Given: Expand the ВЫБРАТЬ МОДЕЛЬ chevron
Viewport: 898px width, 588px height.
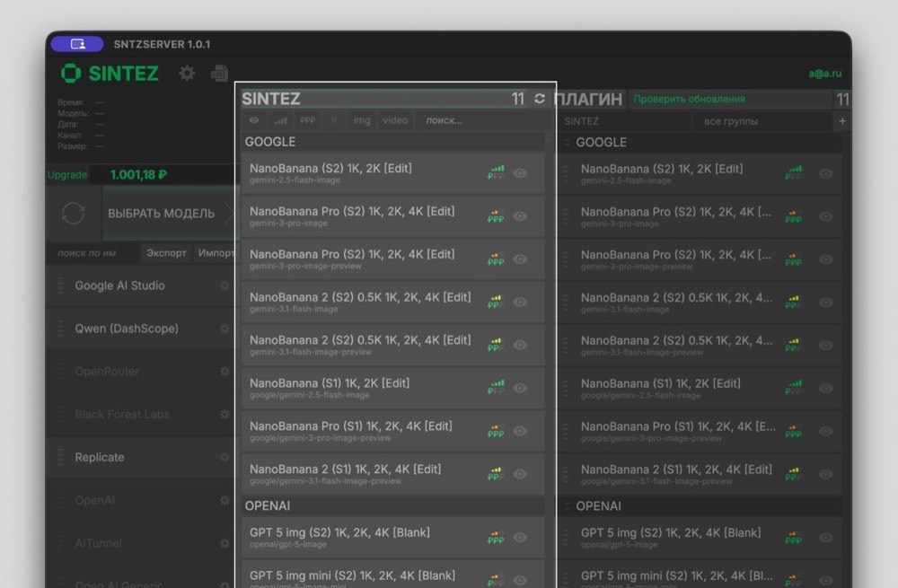Looking at the screenshot, I should click(229, 214).
